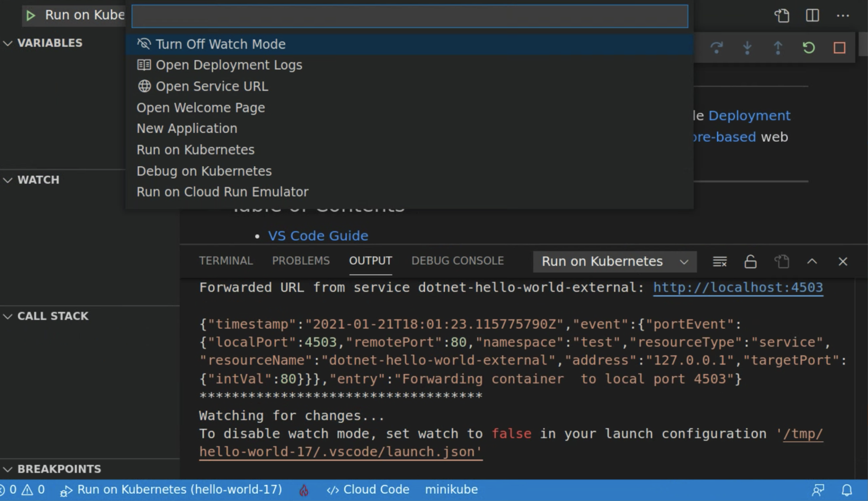Click the feedback icon in status bar
The image size is (868, 501).
818,490
